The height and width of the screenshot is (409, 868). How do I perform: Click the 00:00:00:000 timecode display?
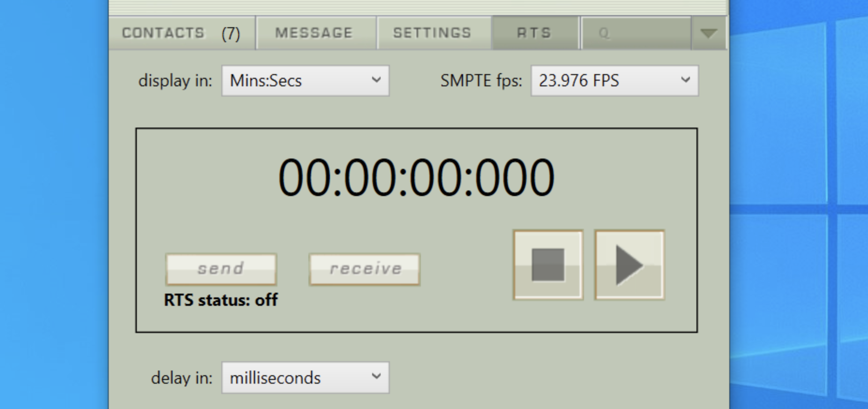click(416, 178)
